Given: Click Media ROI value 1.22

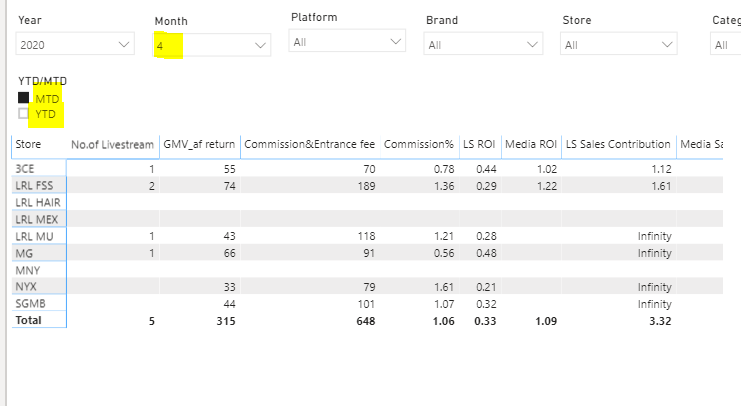Looking at the screenshot, I should pos(547,186).
